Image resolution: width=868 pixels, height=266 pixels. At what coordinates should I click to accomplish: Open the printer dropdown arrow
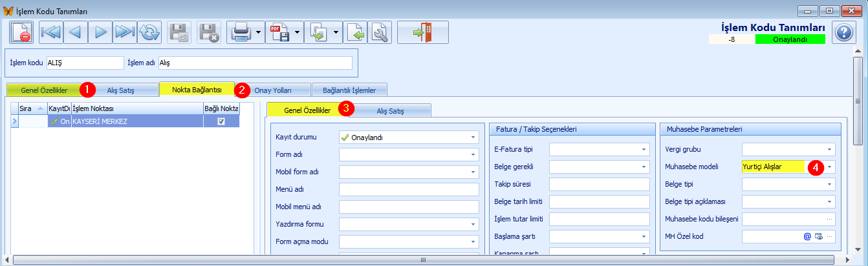tap(259, 32)
